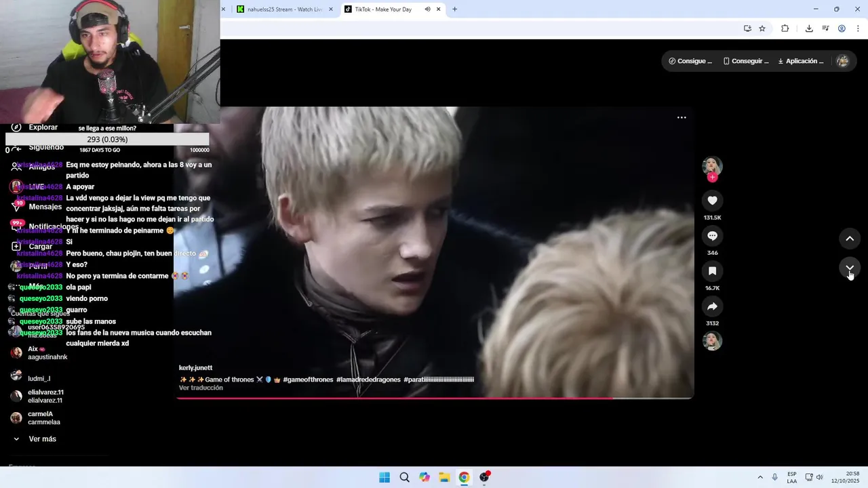Open Windows taskbar Search

[x=404, y=477]
